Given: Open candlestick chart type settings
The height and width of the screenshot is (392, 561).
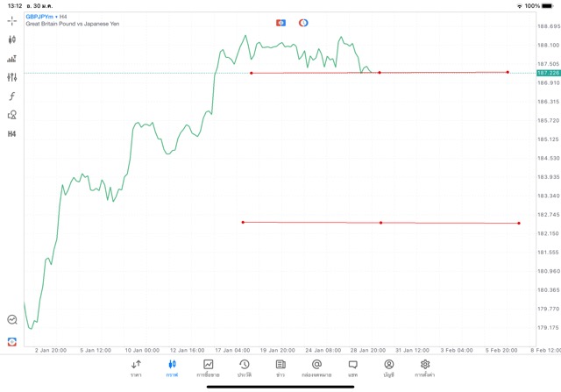Looking at the screenshot, I should 11,39.
